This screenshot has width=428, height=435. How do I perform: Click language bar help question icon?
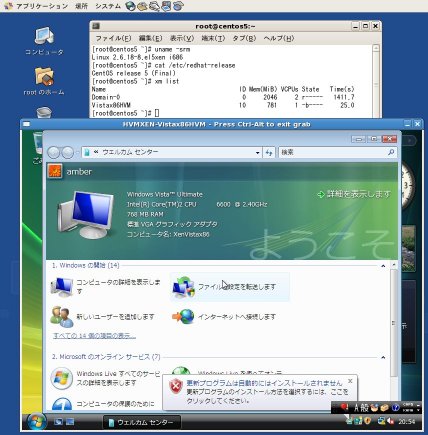[395, 408]
